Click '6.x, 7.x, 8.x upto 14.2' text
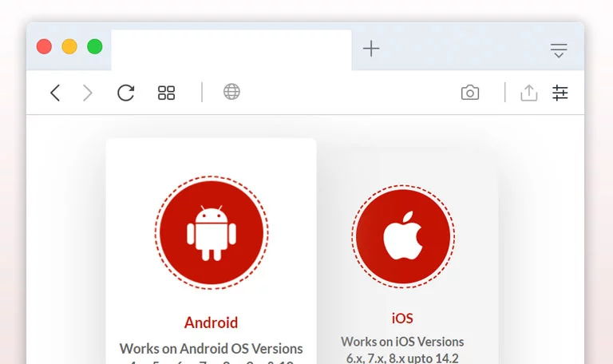 402,358
